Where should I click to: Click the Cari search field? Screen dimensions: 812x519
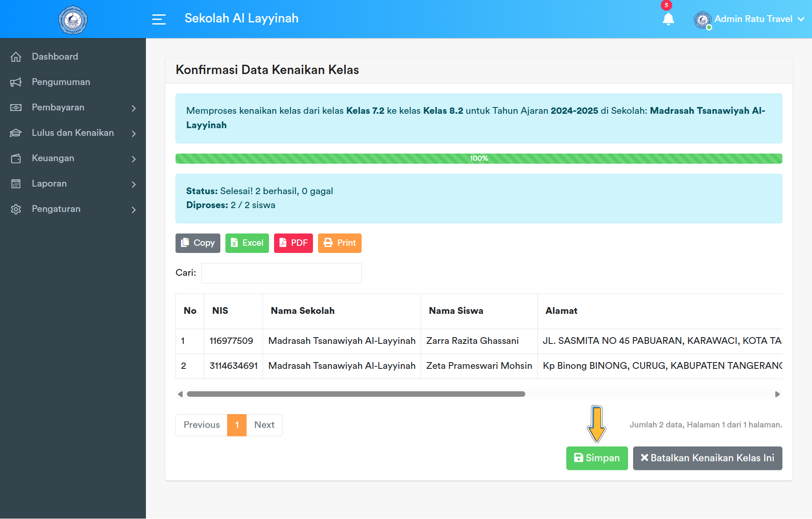pyautogui.click(x=281, y=273)
